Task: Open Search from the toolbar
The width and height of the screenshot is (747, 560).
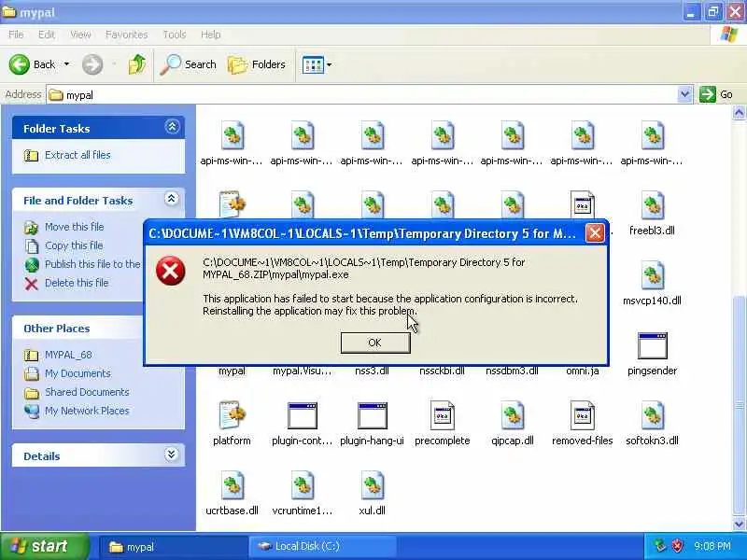Action: pyautogui.click(x=189, y=64)
